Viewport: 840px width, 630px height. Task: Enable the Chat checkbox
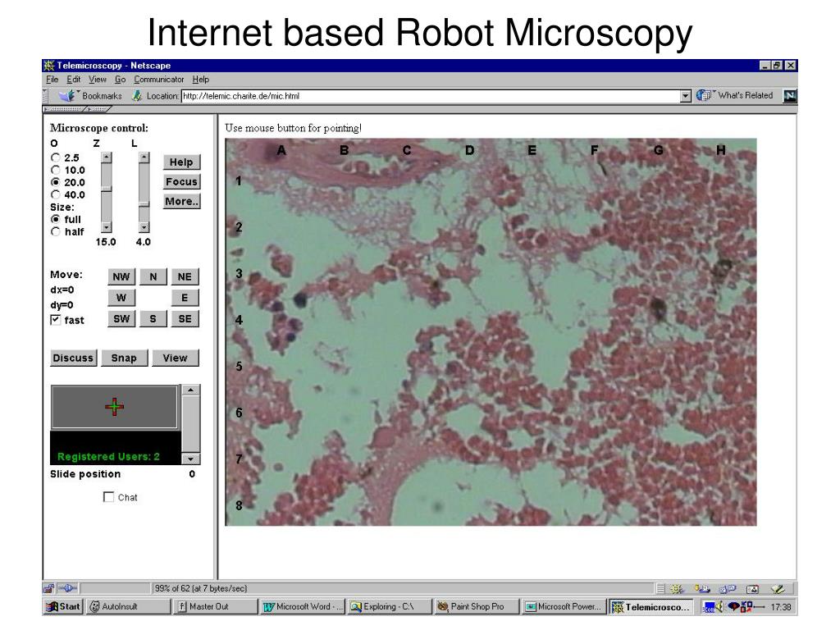pos(107,496)
